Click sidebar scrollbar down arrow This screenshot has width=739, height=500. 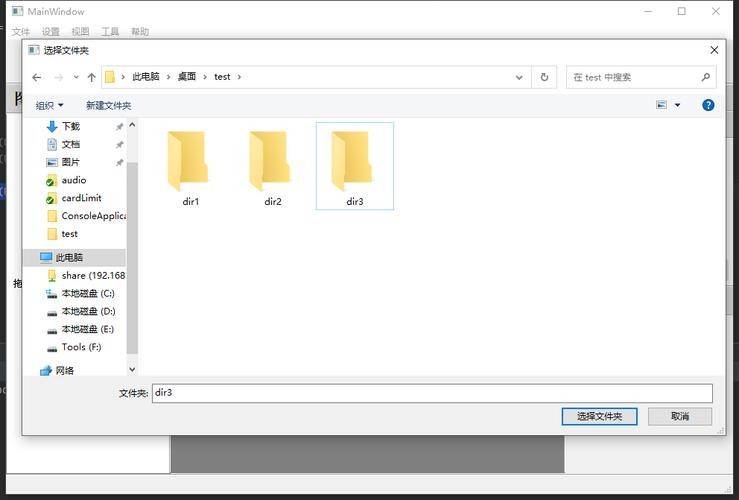132,369
